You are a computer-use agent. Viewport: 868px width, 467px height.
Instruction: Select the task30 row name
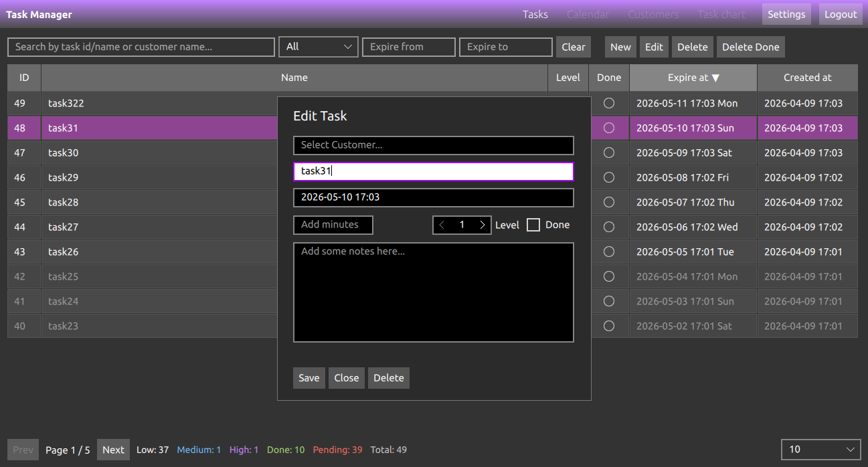(64, 153)
